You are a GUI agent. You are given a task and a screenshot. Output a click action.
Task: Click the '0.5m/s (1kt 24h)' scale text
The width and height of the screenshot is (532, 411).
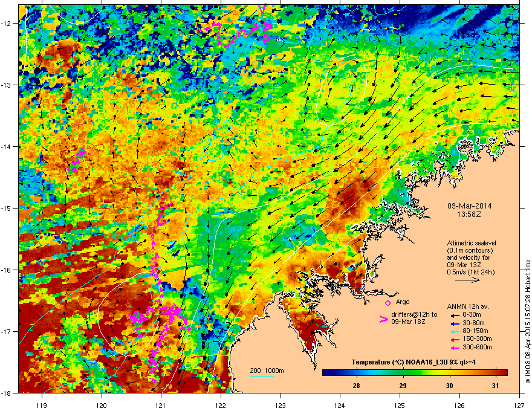(471, 272)
